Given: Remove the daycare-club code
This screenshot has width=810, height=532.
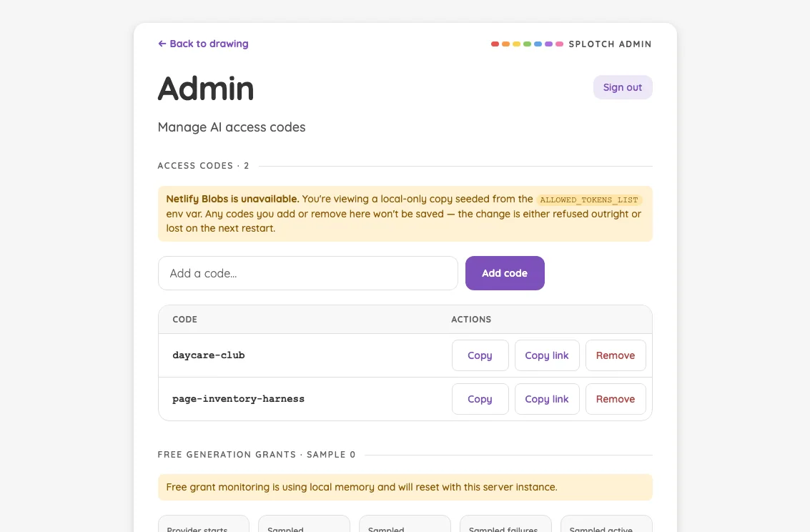Looking at the screenshot, I should 616,355.
